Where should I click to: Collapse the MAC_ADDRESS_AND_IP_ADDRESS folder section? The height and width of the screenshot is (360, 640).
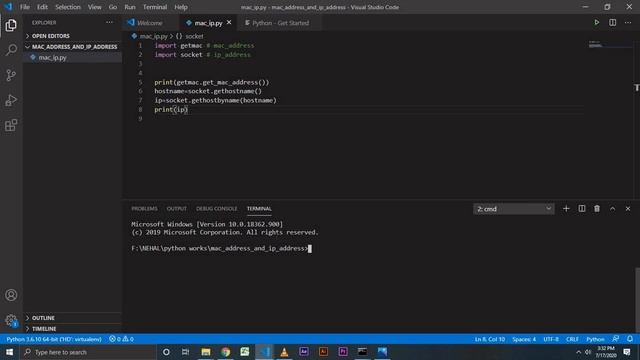point(73,47)
